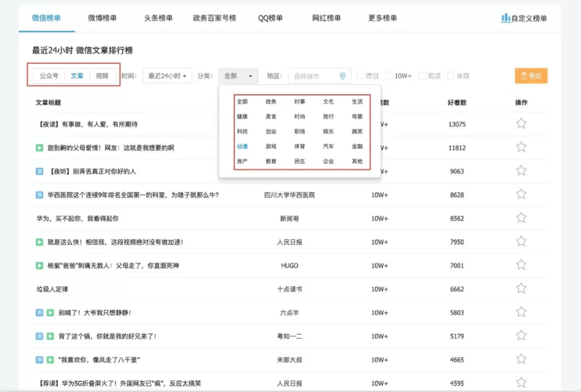Choose 文化 in category list

tap(328, 102)
